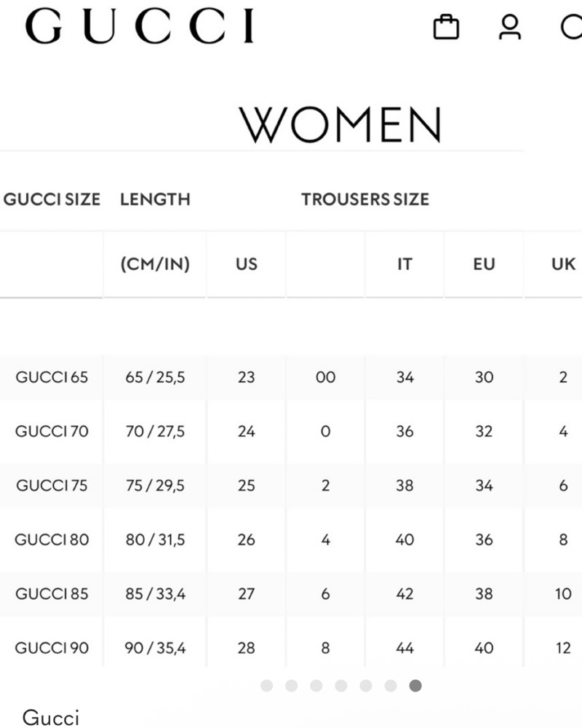582x728 pixels.
Task: Select the active seventh carousel dot
Action: (x=415, y=686)
